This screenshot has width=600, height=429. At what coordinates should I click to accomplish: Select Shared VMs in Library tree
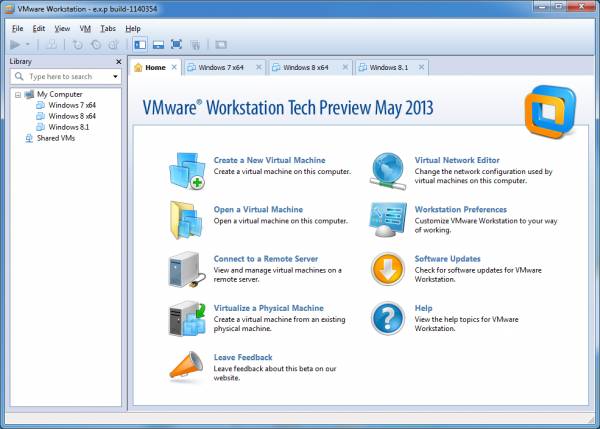point(55,138)
